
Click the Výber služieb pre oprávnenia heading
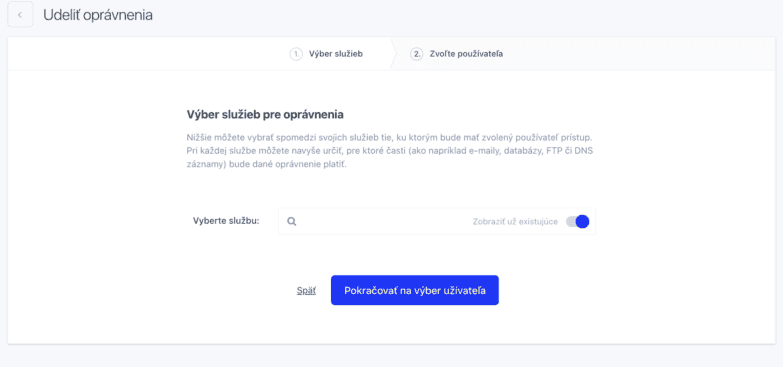[265, 114]
